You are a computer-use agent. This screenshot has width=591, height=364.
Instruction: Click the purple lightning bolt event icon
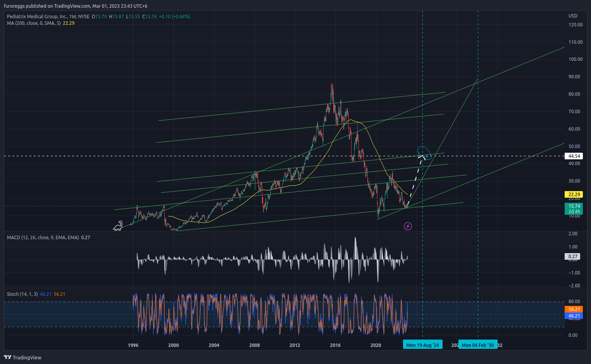[408, 226]
